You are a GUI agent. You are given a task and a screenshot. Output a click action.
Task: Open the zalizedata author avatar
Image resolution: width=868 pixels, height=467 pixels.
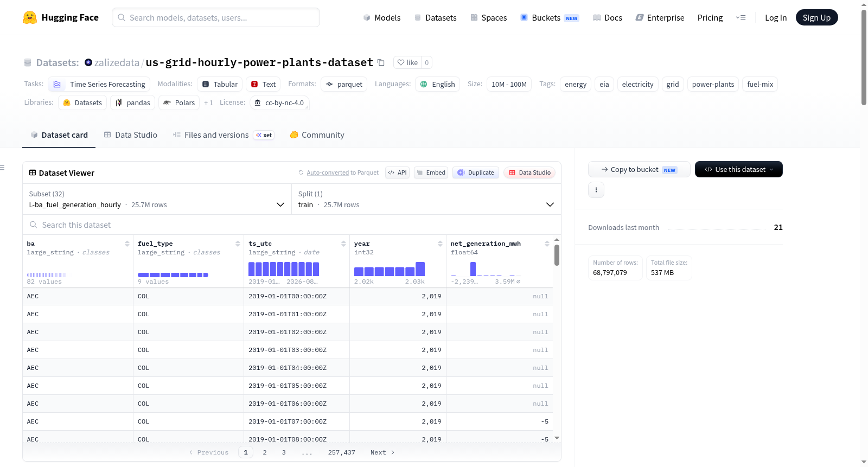(88, 62)
